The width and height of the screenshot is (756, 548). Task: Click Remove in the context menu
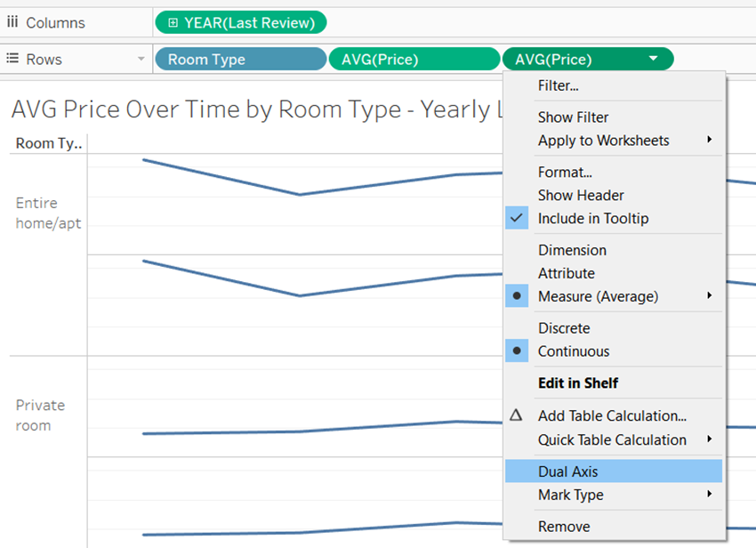[x=563, y=527]
